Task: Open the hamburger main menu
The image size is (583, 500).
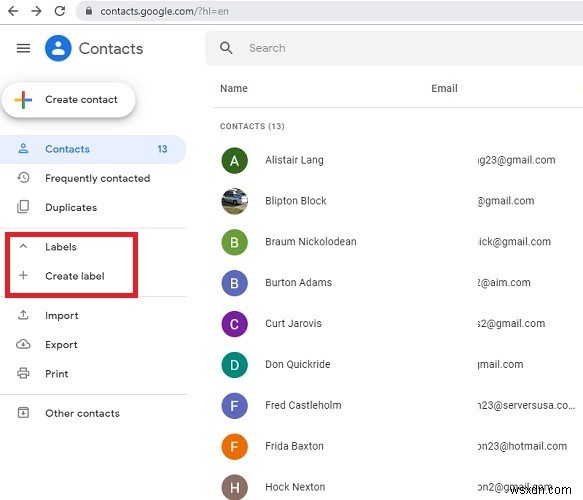Action: click(x=23, y=48)
